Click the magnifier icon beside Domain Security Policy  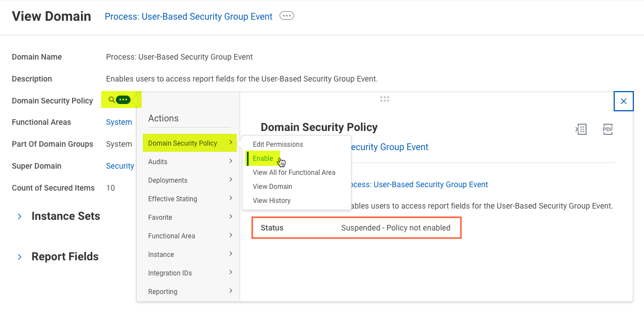[111, 100]
